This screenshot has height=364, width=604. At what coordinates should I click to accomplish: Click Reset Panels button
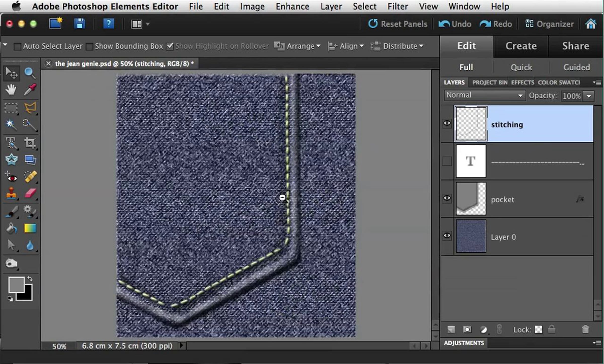(398, 24)
